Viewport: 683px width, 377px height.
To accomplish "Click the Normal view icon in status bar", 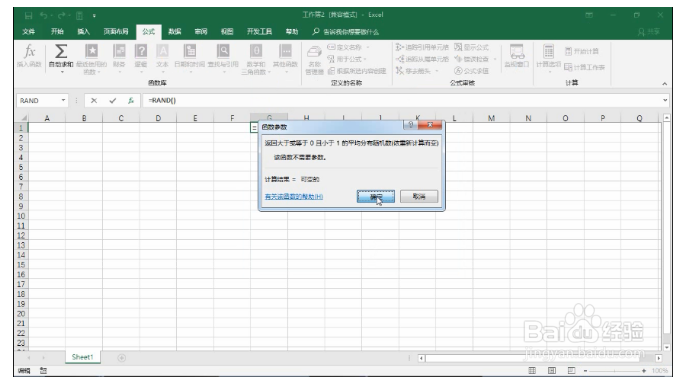I will click(532, 370).
